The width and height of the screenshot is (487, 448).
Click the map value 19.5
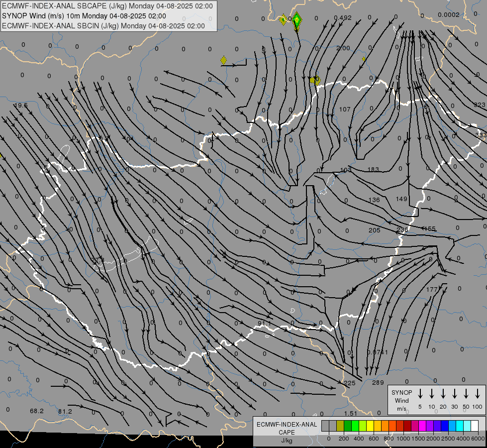pyautogui.click(x=21, y=106)
